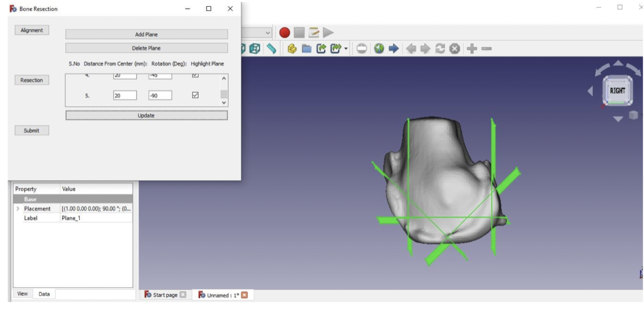Click the globe web browser icon

click(379, 49)
